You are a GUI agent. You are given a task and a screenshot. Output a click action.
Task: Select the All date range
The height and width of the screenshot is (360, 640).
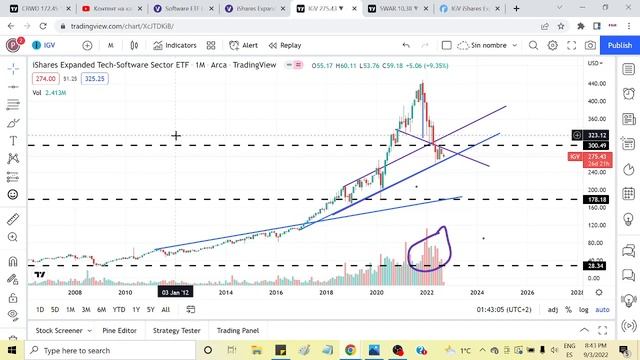pos(165,310)
